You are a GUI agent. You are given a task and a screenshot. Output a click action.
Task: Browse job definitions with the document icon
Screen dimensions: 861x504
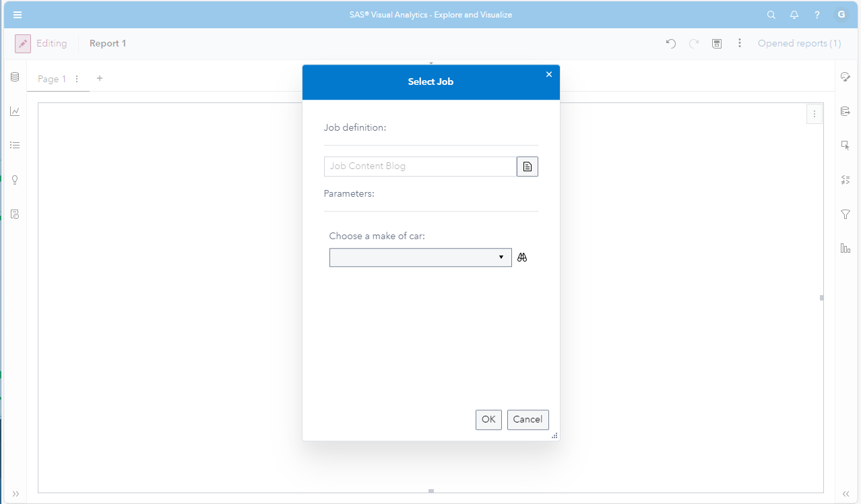(527, 166)
